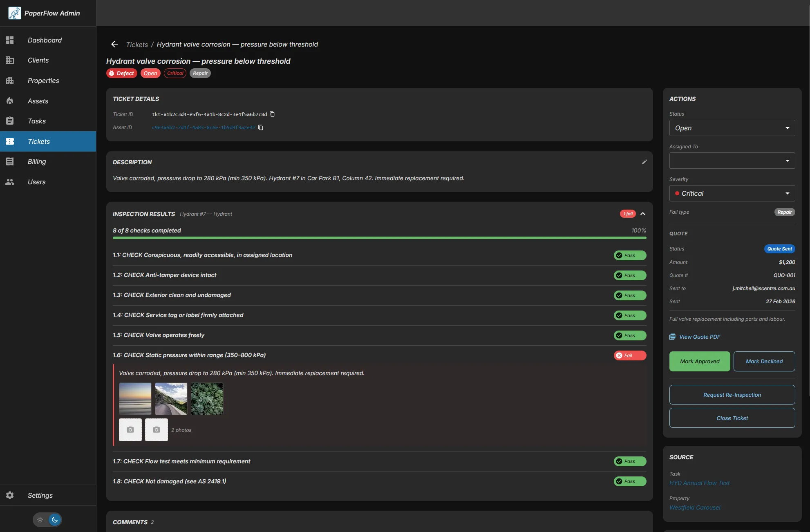Click the back arrow beside the breadcrumb
The width and height of the screenshot is (810, 532).
[x=114, y=44]
